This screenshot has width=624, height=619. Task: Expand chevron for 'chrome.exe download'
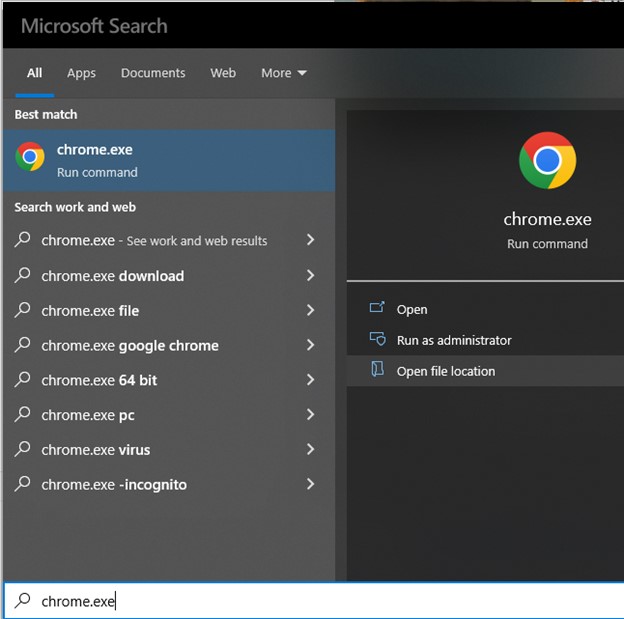[x=310, y=275]
